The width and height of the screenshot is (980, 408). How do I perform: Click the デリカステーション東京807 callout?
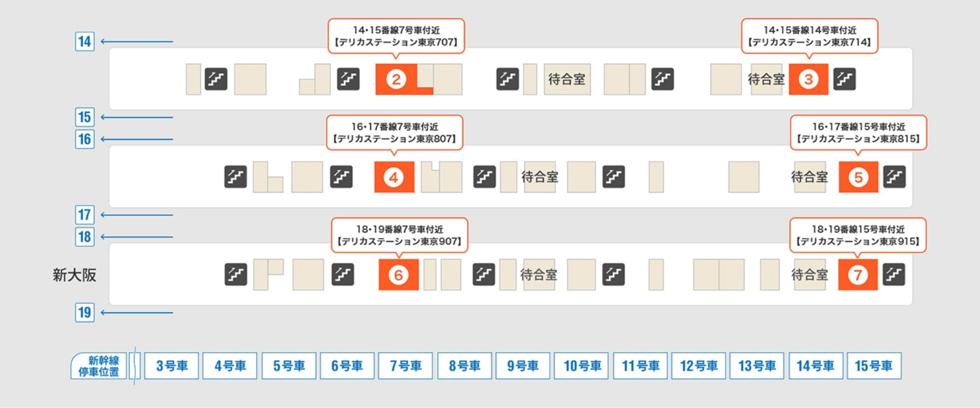click(394, 132)
